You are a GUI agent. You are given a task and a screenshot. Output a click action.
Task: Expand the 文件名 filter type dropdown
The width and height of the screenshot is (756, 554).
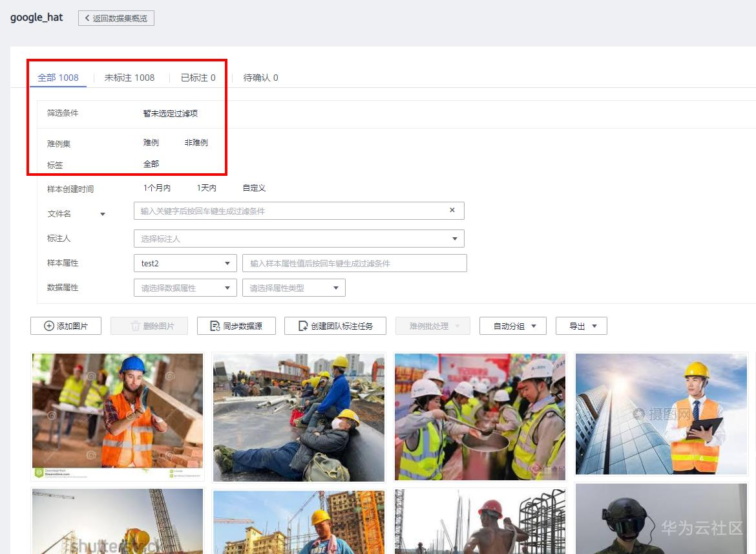coord(103,214)
